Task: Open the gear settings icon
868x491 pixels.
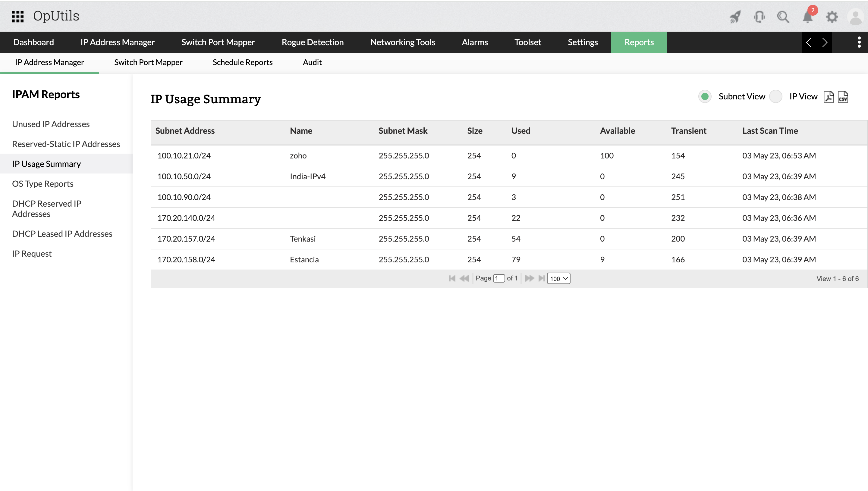Action: pos(832,17)
